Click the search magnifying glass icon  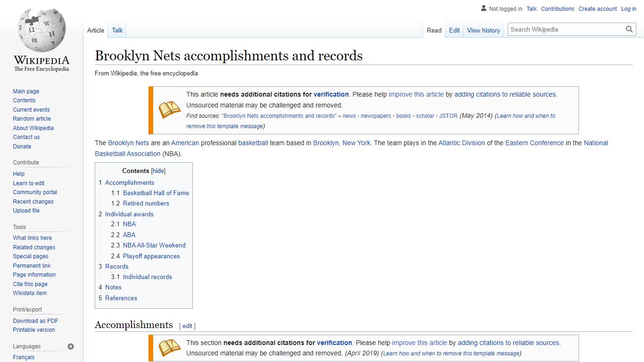629,29
